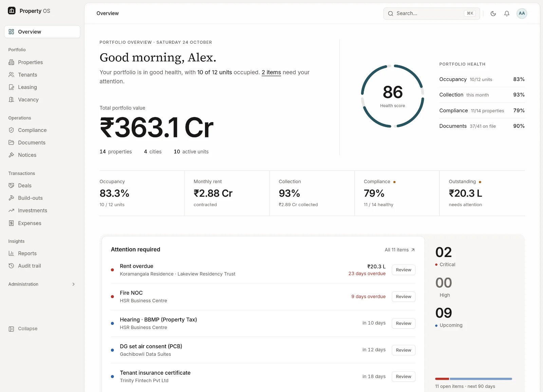
Task: Click the Documents 37/41 on file row
Action: pos(482,126)
